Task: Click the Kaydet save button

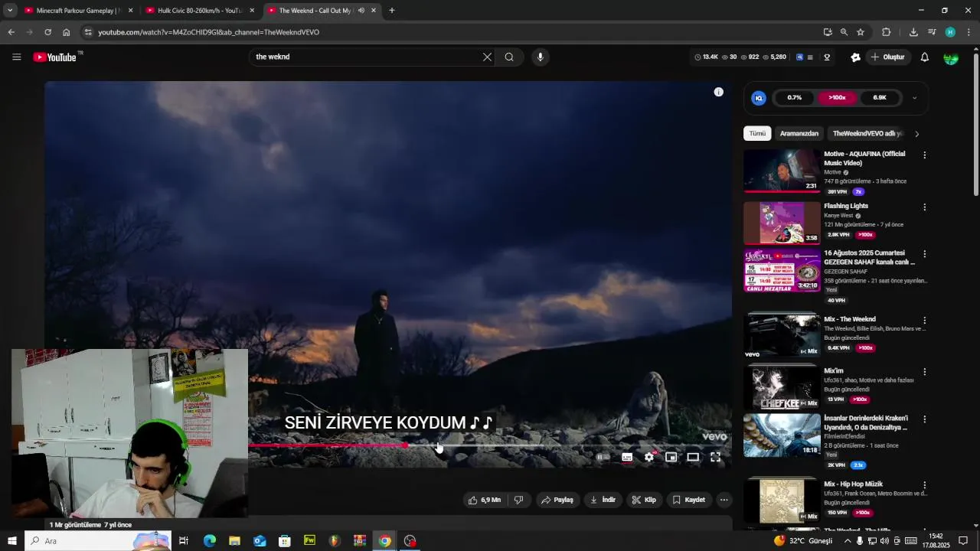Action: coord(688,500)
